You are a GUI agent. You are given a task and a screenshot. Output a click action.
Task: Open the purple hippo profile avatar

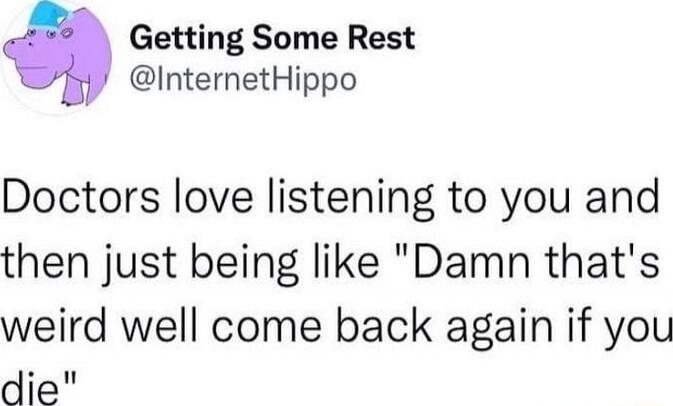[57, 55]
